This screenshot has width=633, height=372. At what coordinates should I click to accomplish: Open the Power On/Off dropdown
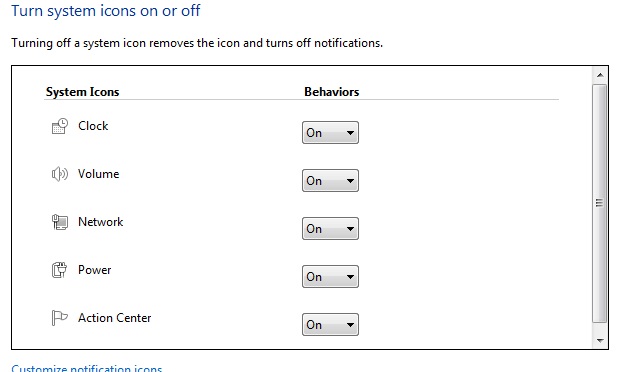[330, 277]
